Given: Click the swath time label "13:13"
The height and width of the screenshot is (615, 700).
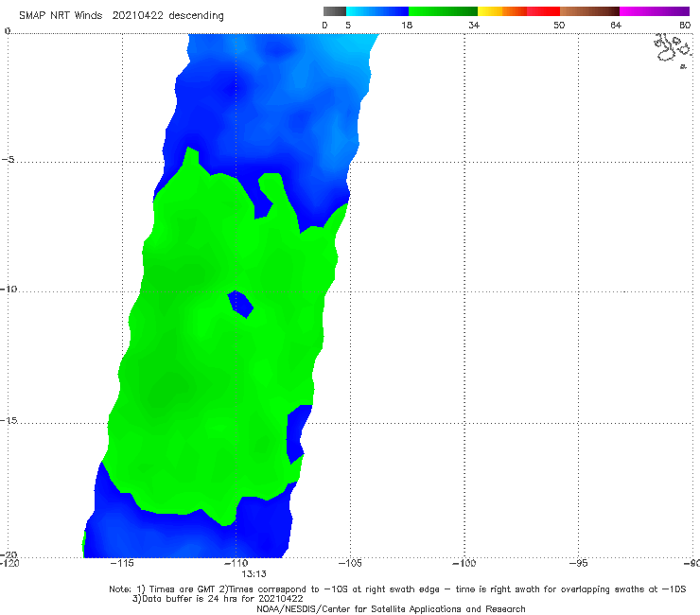Looking at the screenshot, I should tap(254, 574).
